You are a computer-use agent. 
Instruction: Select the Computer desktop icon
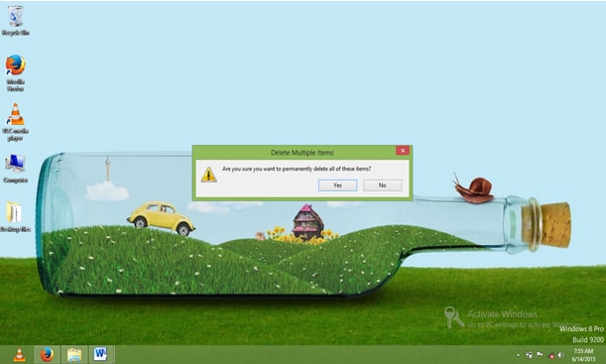coord(16,169)
